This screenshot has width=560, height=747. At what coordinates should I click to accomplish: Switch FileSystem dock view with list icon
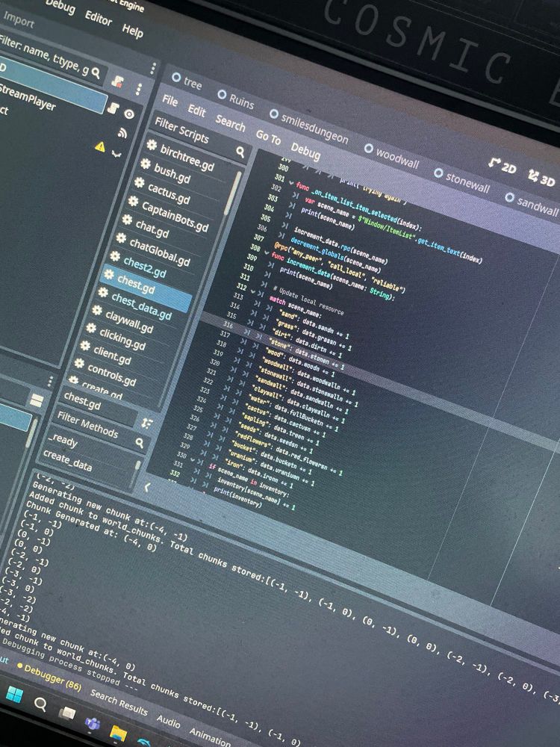[x=37, y=400]
